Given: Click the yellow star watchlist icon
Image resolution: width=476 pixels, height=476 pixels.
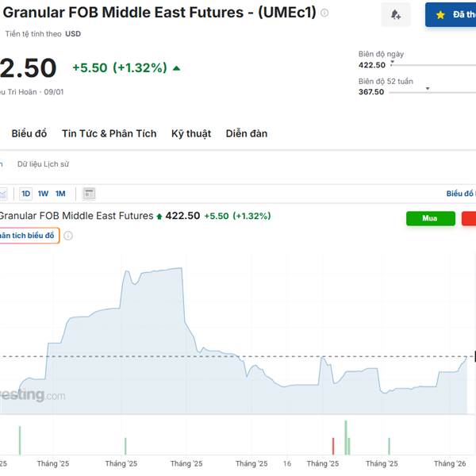Looking at the screenshot, I should pos(440,15).
